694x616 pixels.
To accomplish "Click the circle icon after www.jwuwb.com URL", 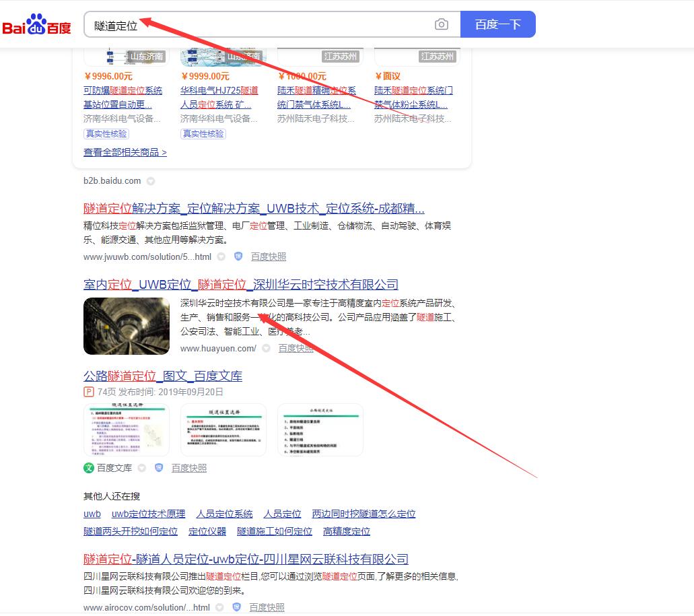I will (x=221, y=256).
